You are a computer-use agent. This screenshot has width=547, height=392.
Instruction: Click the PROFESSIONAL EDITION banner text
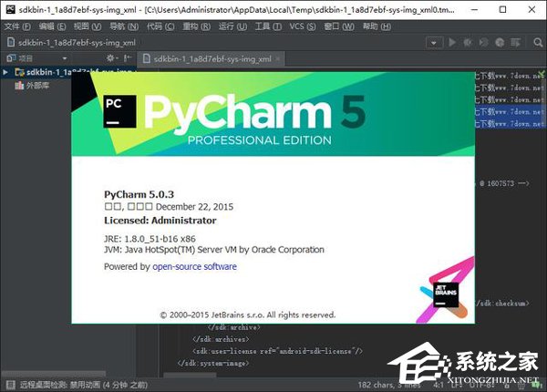click(260, 140)
